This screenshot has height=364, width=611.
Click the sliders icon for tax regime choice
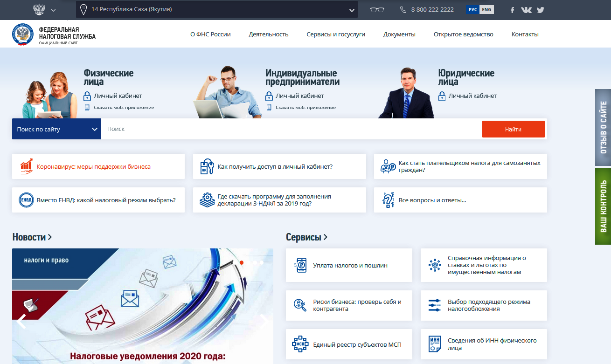[x=435, y=305]
